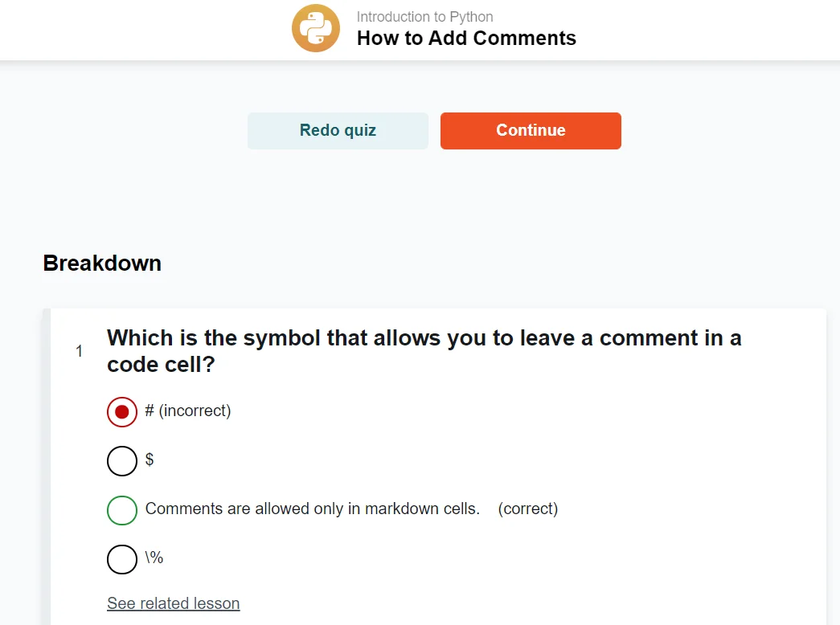The height and width of the screenshot is (625, 840).
Task: Open the See related lesson link
Action: pos(173,603)
